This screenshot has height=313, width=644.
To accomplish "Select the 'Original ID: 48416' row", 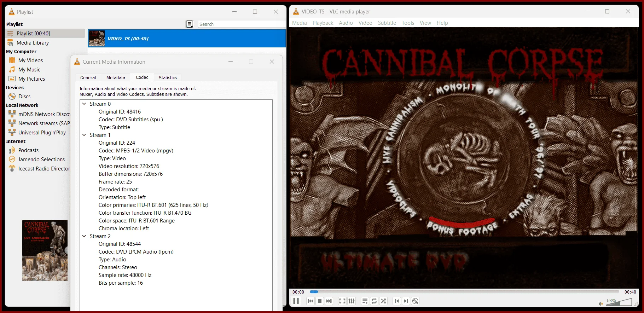I will 120,111.
